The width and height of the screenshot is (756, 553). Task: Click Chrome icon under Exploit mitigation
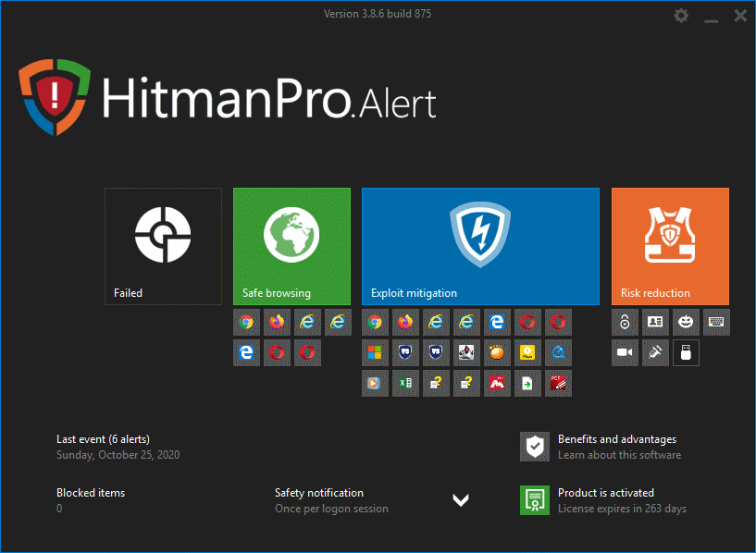click(375, 322)
